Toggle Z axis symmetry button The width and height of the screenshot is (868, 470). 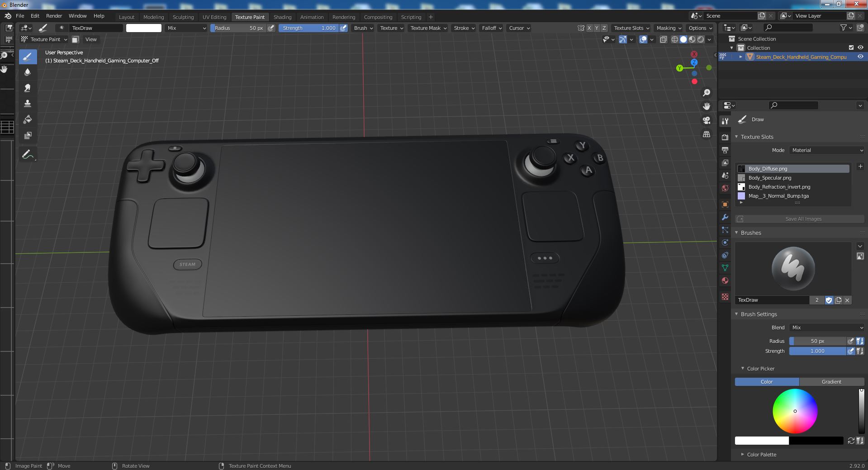click(x=604, y=28)
